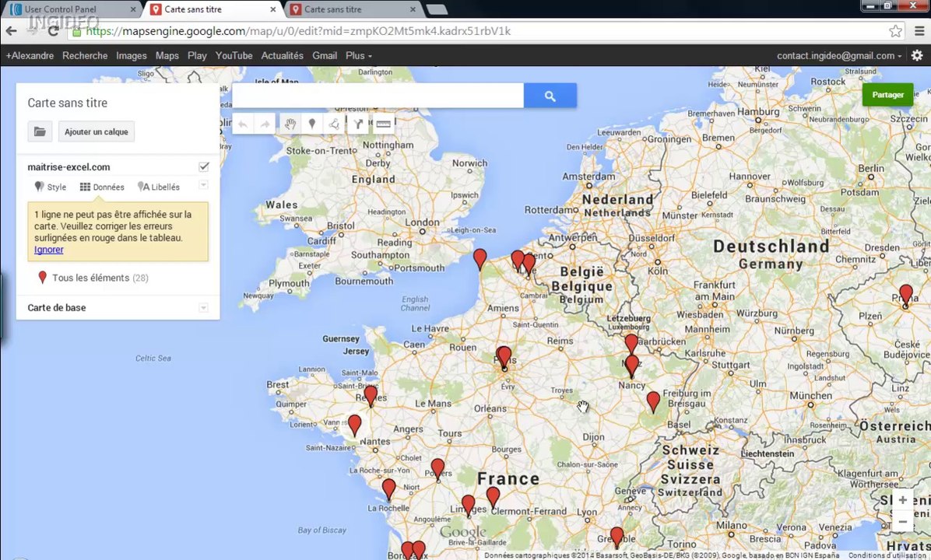Open Play in Google bar
Screen dimensions: 931x560
[x=197, y=55]
